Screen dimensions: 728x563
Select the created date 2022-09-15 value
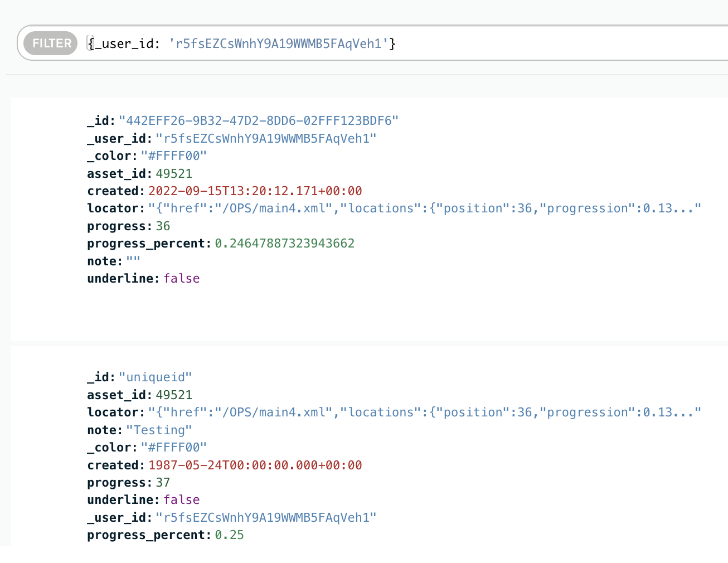tap(255, 191)
